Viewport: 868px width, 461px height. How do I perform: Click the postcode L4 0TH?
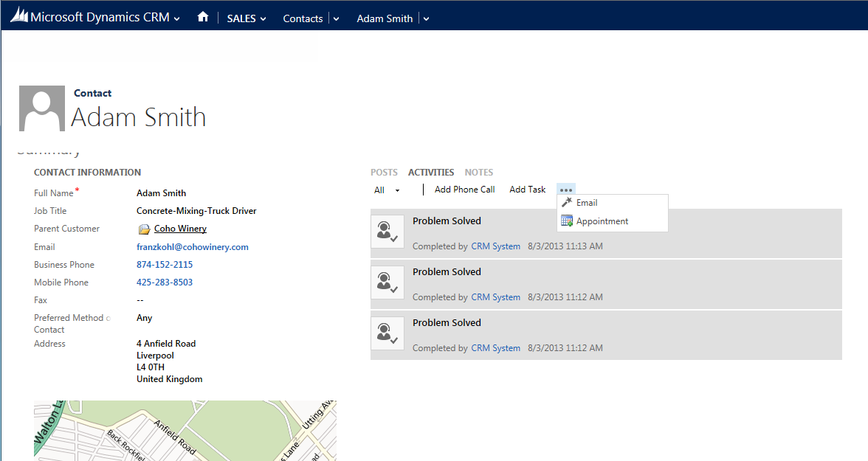151,367
